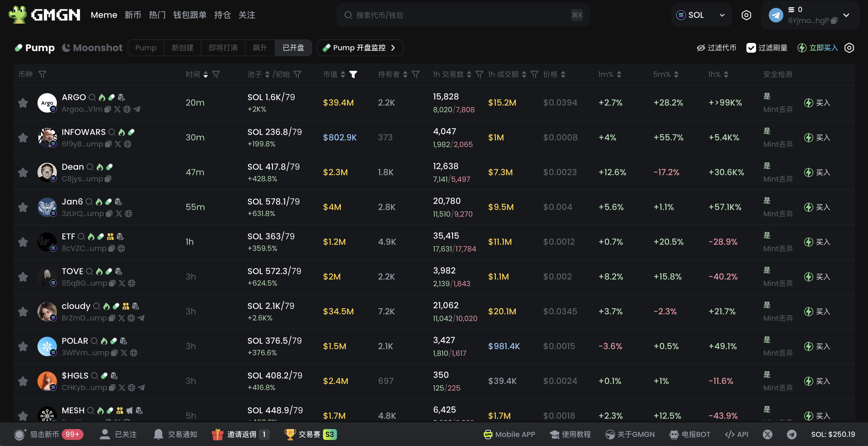Open the SOL chain dropdown
Image resolution: width=868 pixels, height=446 pixels.
701,15
